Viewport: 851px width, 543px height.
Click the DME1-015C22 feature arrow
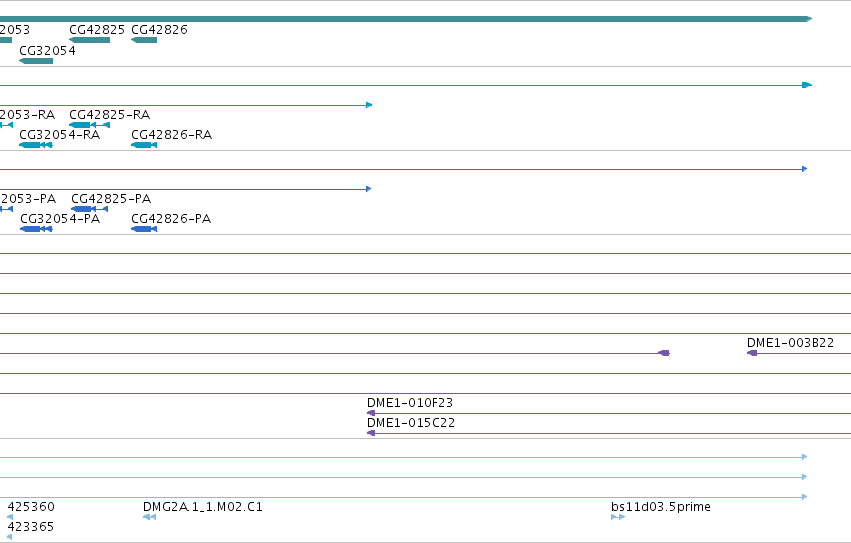[x=371, y=433]
